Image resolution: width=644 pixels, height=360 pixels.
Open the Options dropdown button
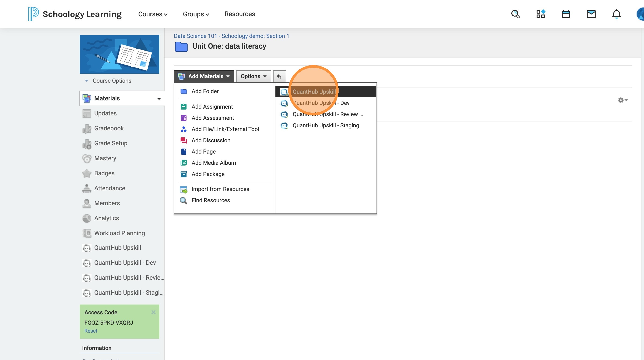tap(253, 76)
